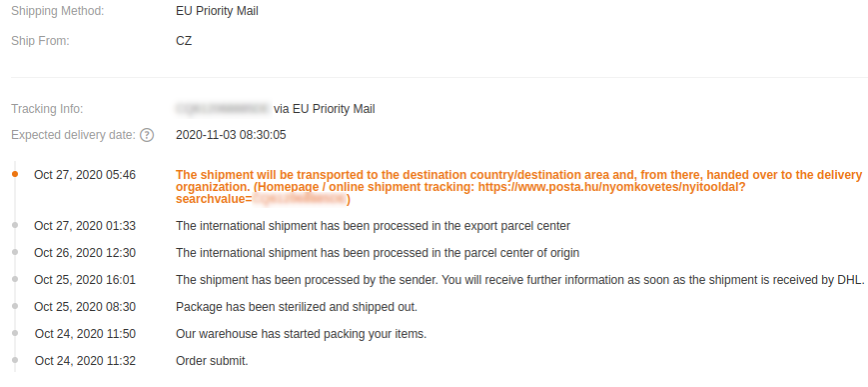Click the expected delivery date value
The width and height of the screenshot is (868, 387).
click(x=231, y=135)
